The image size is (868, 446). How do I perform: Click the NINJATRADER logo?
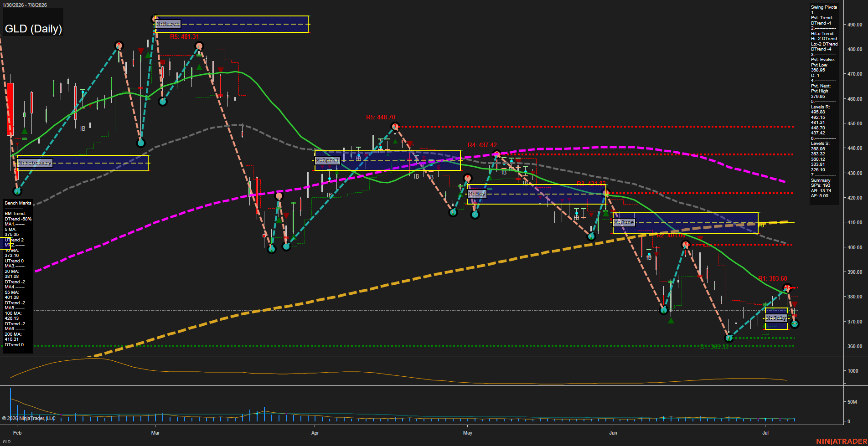click(x=842, y=441)
